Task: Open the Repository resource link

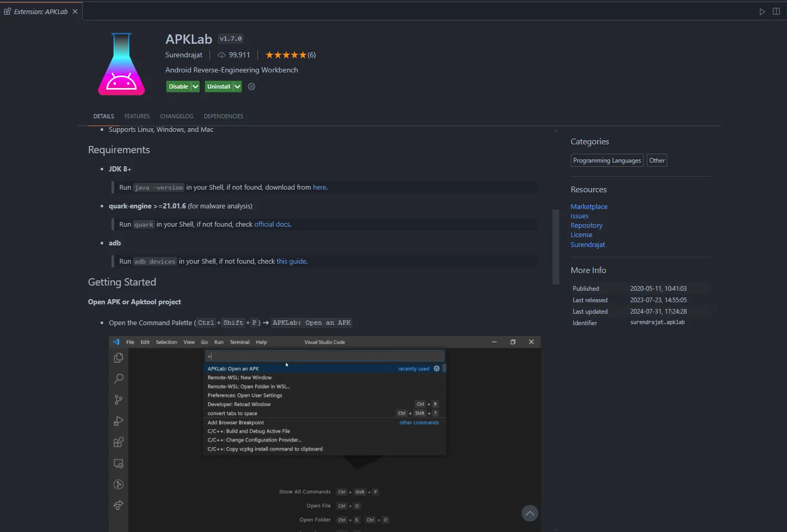Action: (586, 226)
